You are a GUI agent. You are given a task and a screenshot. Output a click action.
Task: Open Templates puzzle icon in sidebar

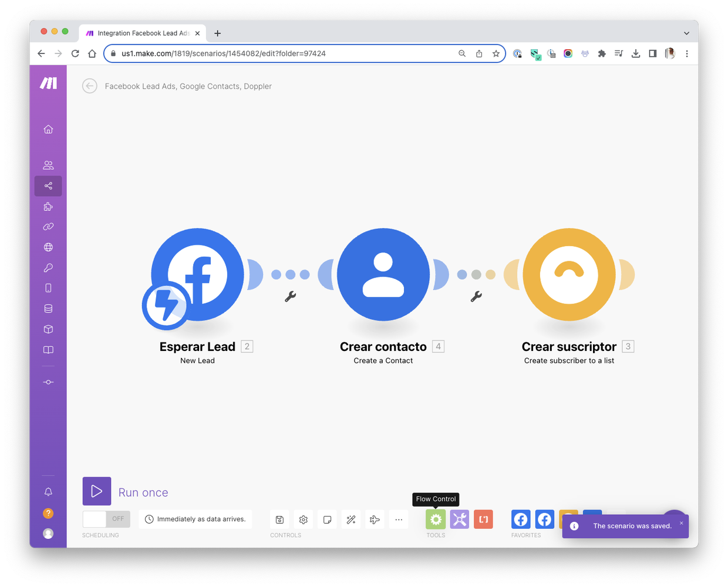[48, 207]
